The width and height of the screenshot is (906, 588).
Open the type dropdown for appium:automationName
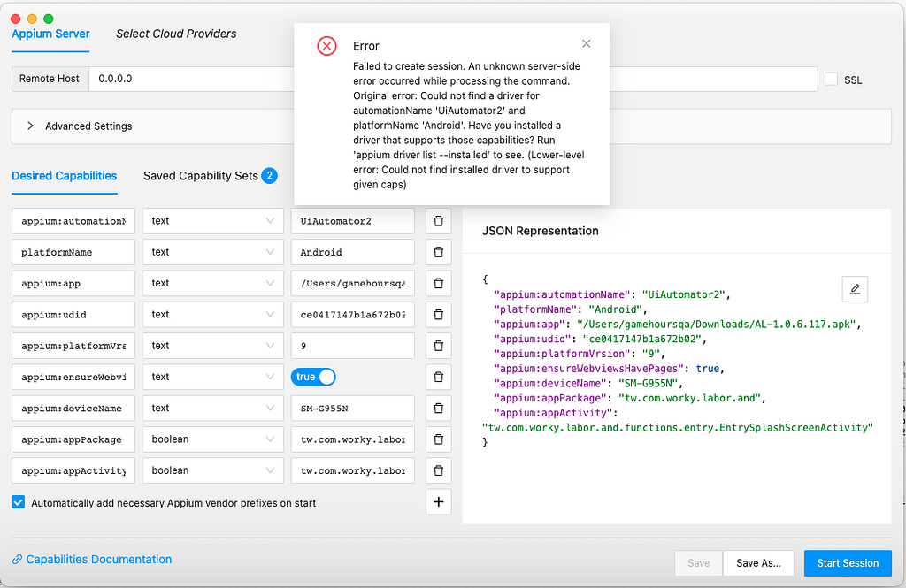[212, 220]
